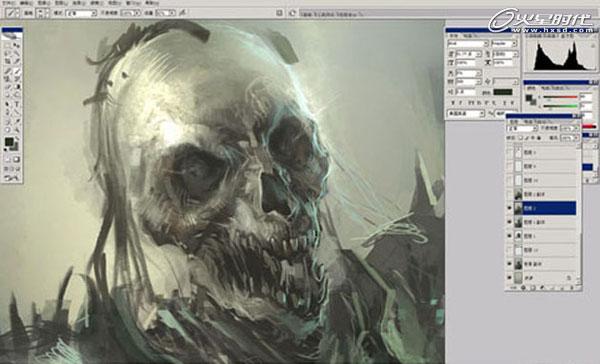Hide the 背景 副本 layer eye icon
Image resolution: width=600 pixels, height=364 pixels.
point(509,264)
